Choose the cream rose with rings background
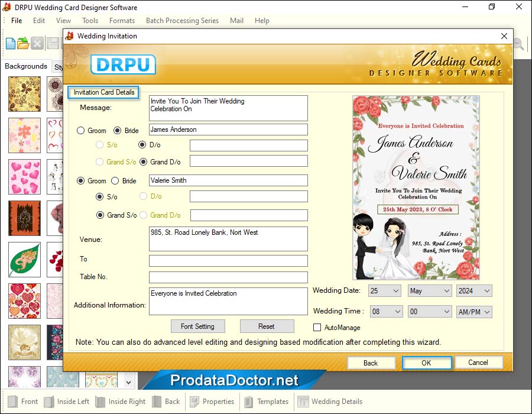The image size is (532, 414). tap(24, 342)
